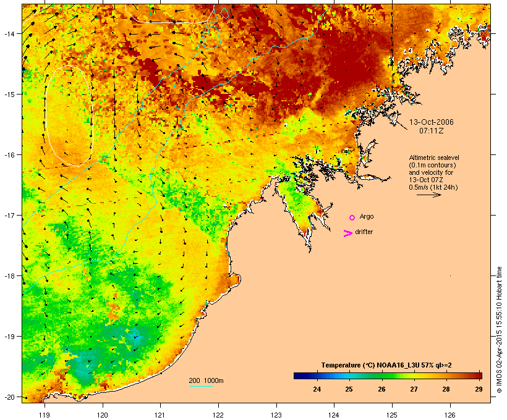Click the 13-Oct-2006 date label
The image size is (507, 420).
coord(432,122)
